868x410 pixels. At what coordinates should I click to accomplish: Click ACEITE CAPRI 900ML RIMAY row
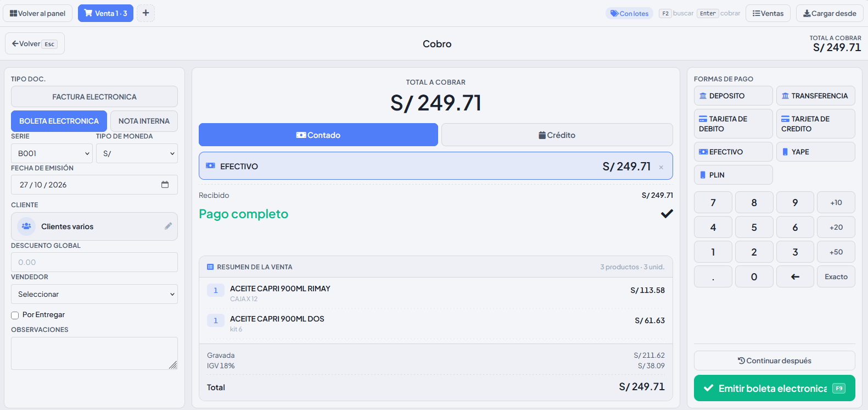435,293
